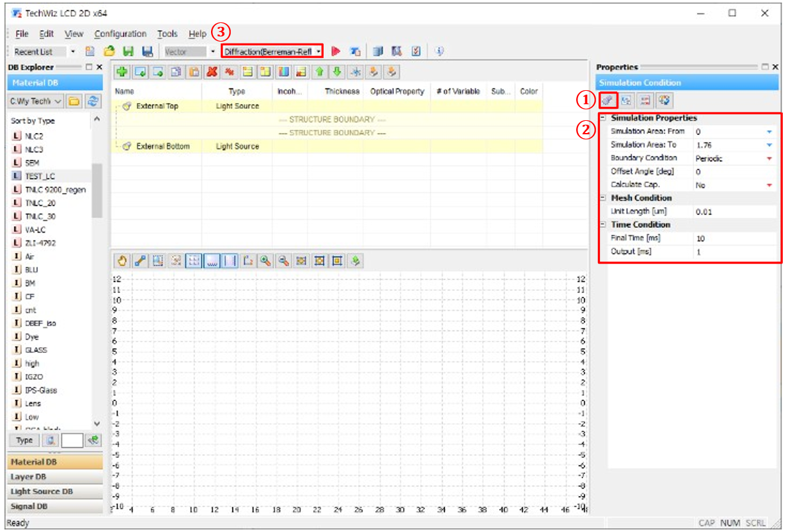The image size is (786, 532).
Task: Click the Final Time [ms] value field
Action: tap(735, 239)
